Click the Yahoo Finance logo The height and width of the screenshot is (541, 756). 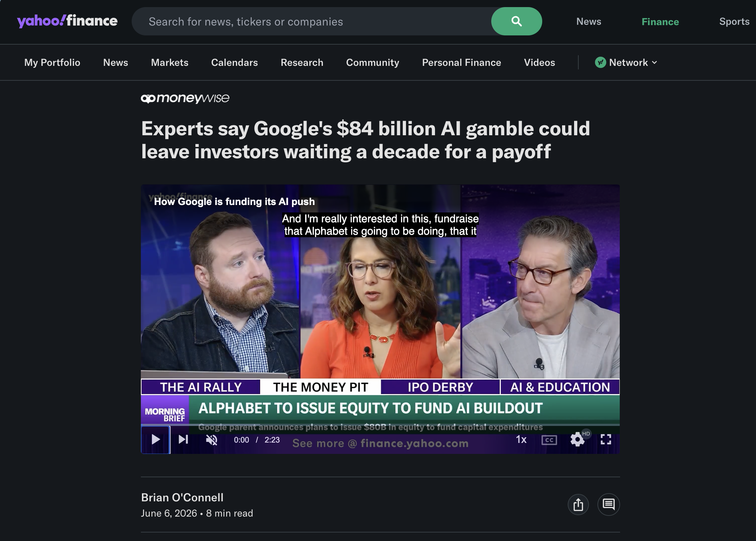tap(67, 21)
